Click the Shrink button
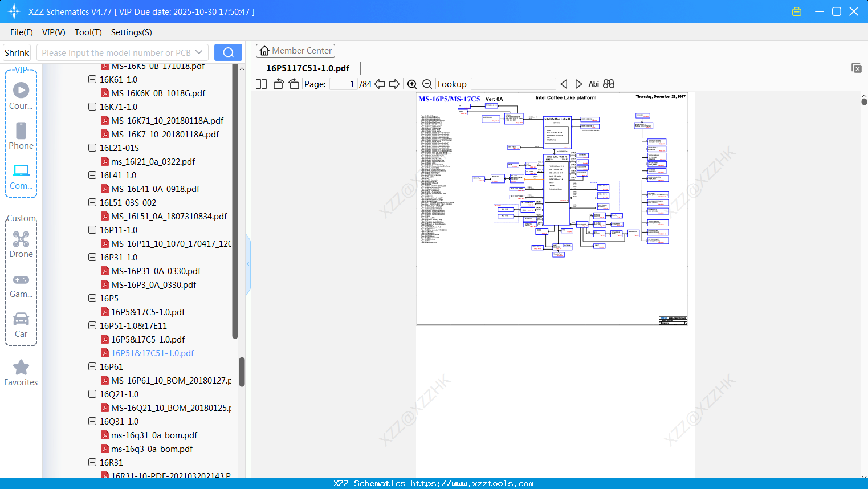 coord(17,52)
